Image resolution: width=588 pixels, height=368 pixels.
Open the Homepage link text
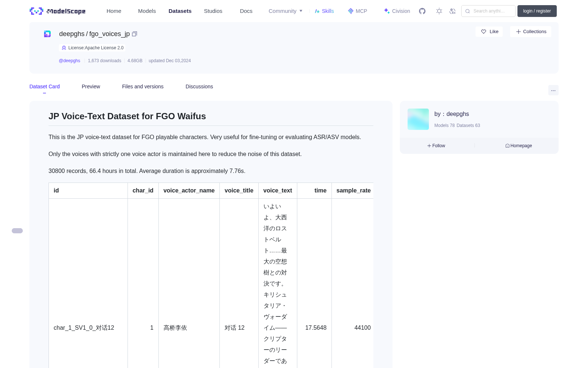click(521, 146)
